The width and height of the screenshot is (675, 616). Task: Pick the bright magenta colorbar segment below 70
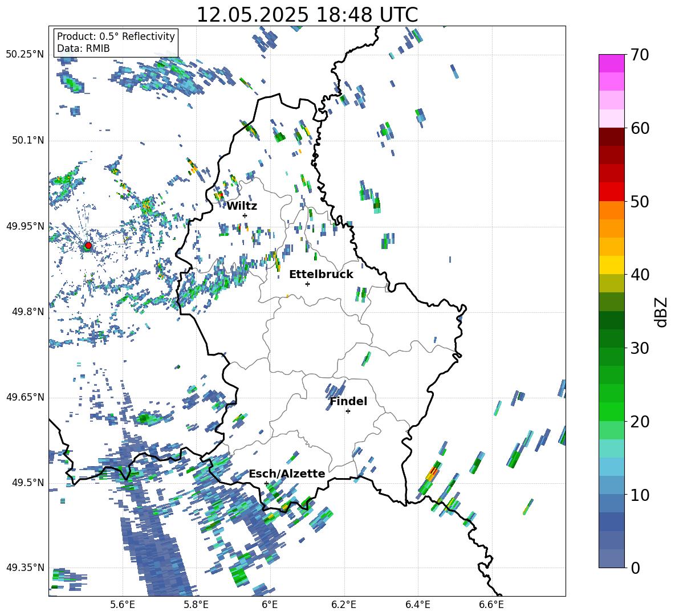[x=611, y=63]
